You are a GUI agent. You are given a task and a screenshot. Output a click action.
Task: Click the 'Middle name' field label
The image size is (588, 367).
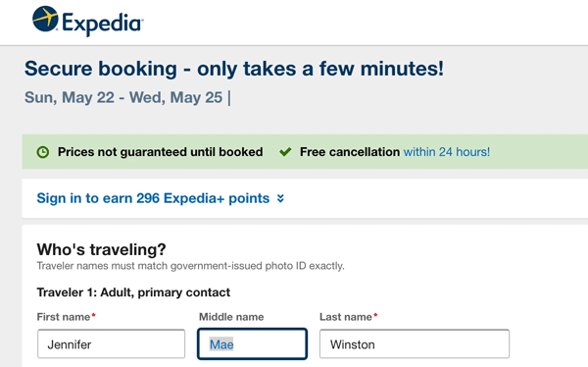pos(231,317)
